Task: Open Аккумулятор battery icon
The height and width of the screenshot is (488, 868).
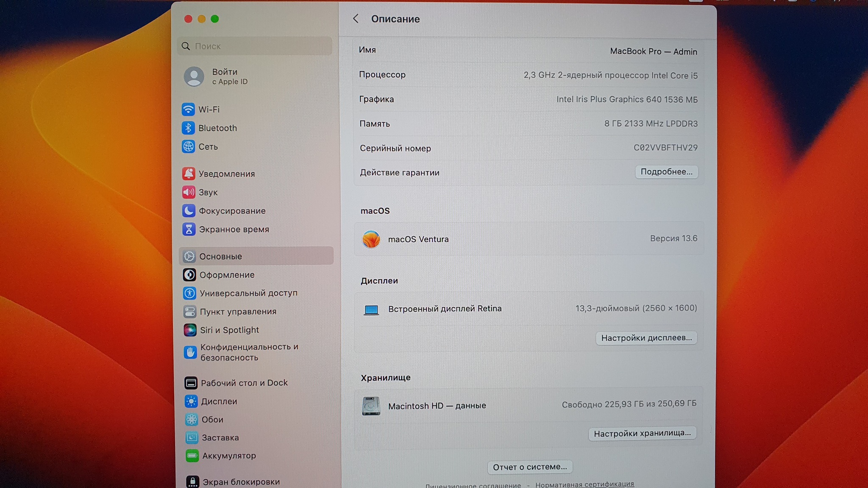Action: 192,456
